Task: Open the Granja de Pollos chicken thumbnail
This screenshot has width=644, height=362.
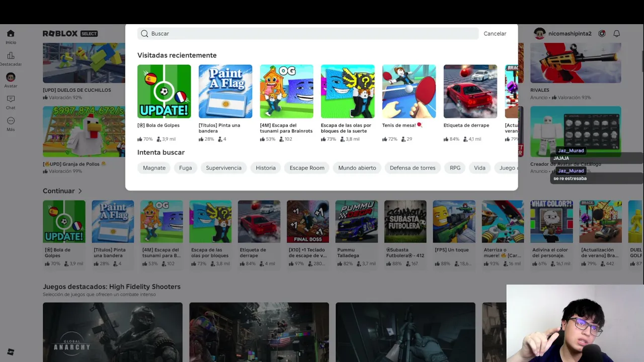Action: [x=84, y=132]
